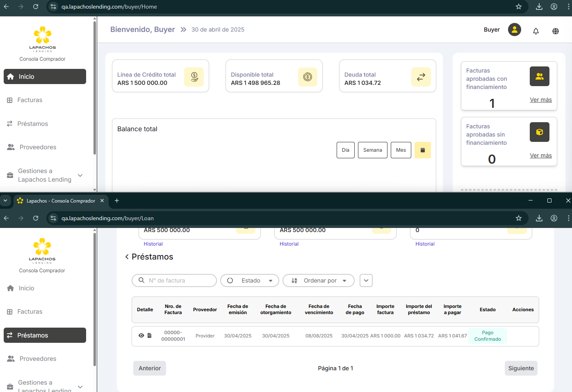
Task: Switch balance view to Día
Action: click(345, 150)
